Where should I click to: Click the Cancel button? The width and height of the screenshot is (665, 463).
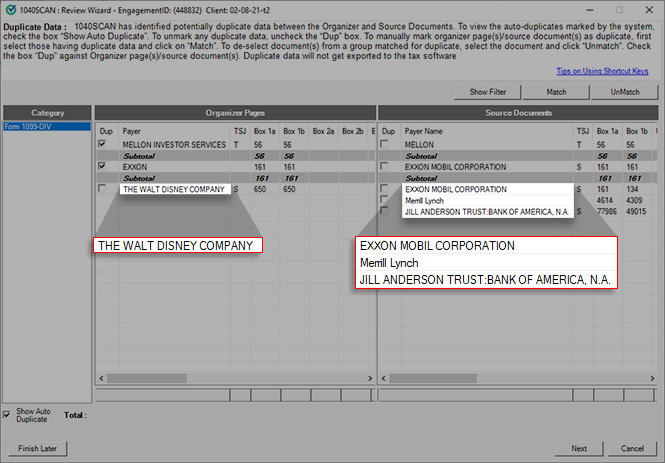point(632,449)
